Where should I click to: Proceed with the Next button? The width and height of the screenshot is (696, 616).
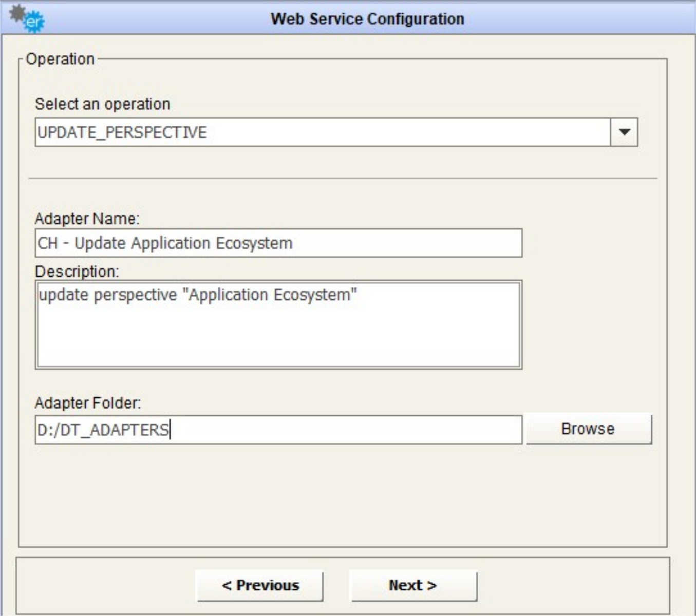pyautogui.click(x=413, y=585)
